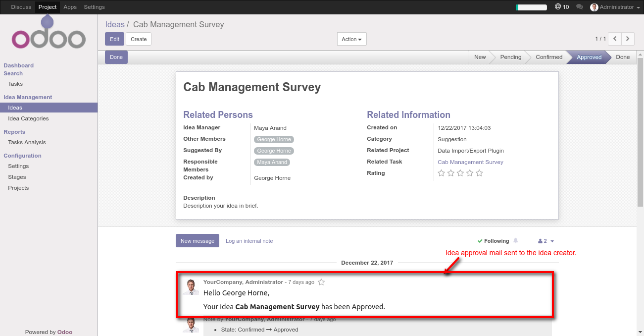This screenshot has width=644, height=336.
Task: Click the Dashboard sidebar heading
Action: [19, 65]
